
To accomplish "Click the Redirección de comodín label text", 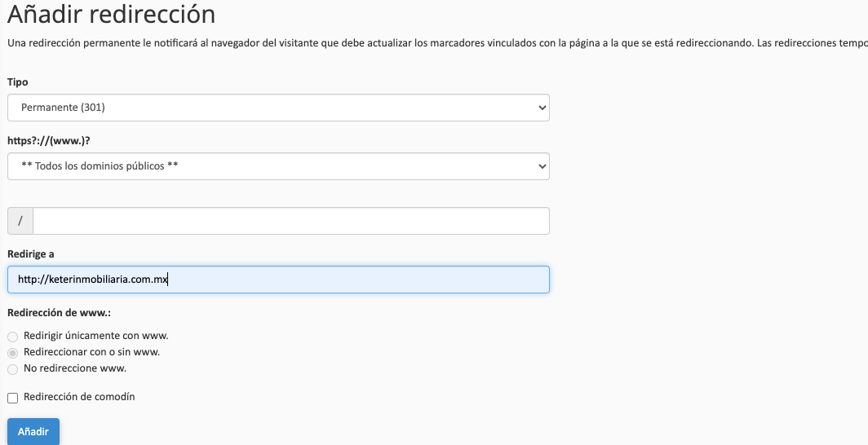I will tap(79, 397).
